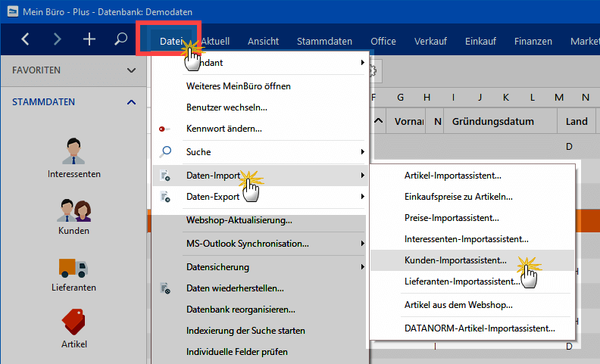The height and width of the screenshot is (364, 600).
Task: Select Einkaufspreise zu Artikeln
Action: (472, 197)
